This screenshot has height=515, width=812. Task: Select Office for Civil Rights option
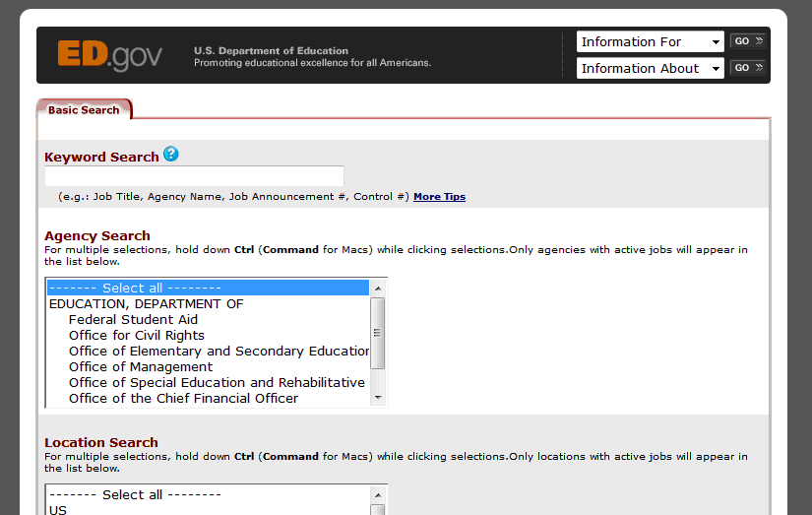137,336
